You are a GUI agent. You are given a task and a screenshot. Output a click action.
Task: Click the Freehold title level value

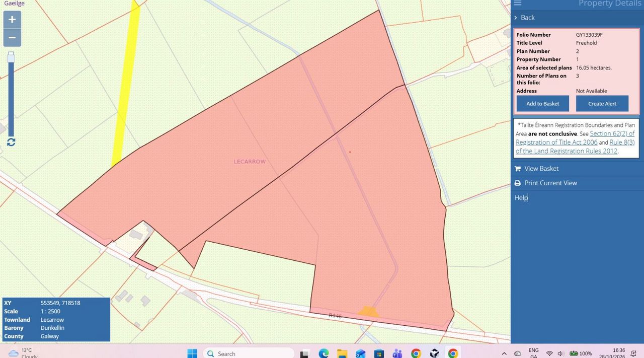(x=586, y=43)
